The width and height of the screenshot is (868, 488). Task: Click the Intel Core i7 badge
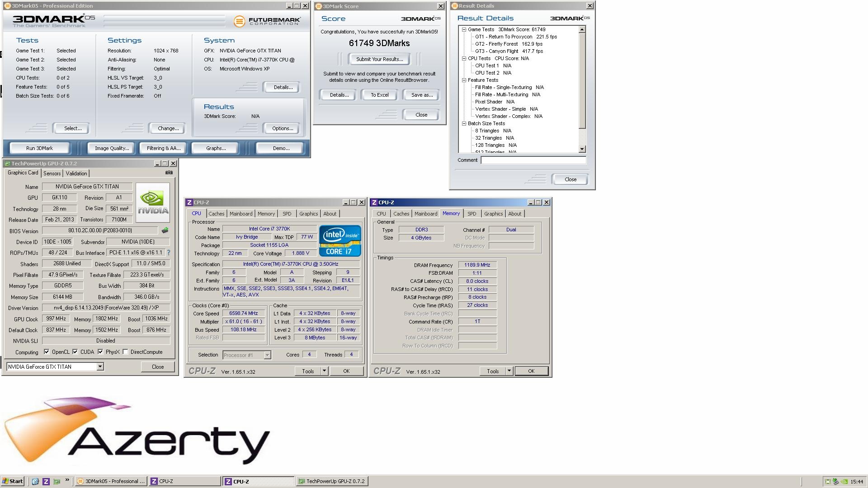coord(340,240)
